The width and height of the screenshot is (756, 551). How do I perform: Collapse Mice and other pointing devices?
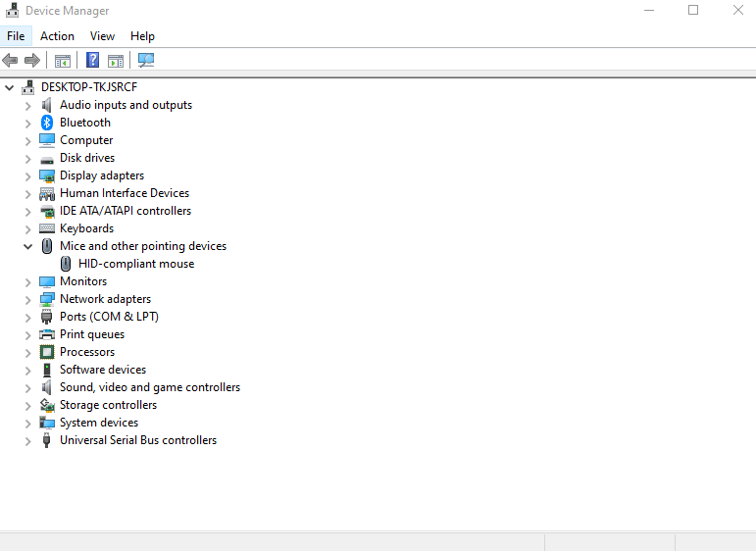[28, 247]
